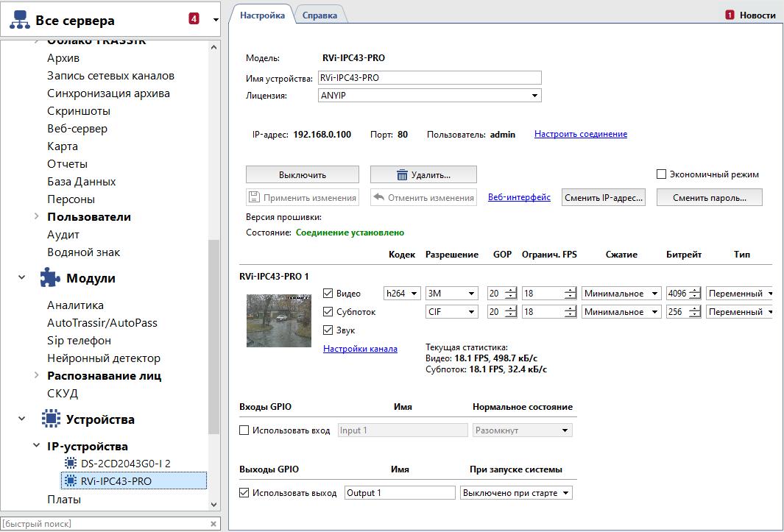
Task: Click the Modules puzzle piece icon
Action: [x=50, y=278]
